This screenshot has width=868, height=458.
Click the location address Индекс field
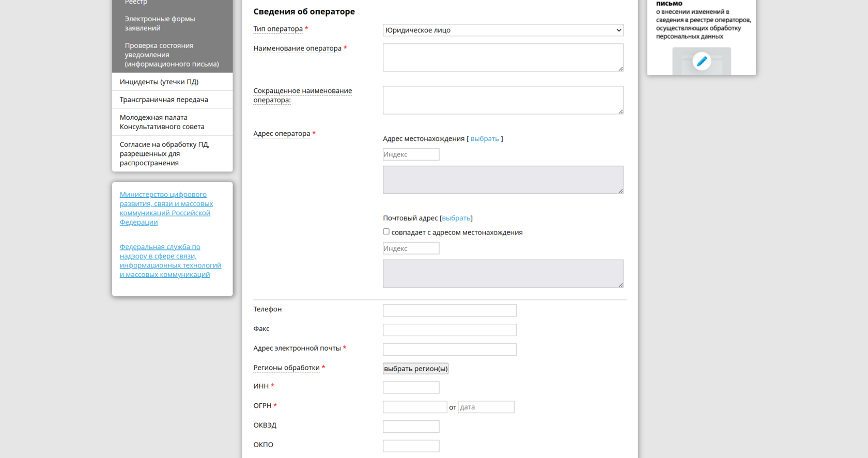[411, 154]
